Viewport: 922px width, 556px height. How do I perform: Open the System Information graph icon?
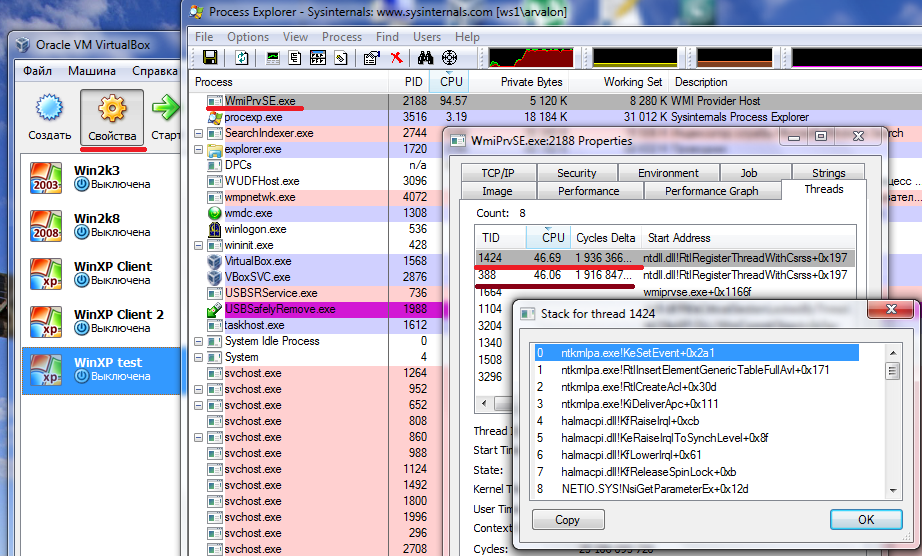point(273,58)
